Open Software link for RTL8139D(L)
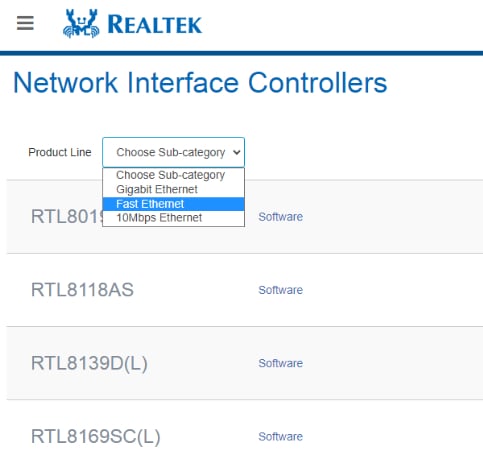Screen dimensions: 483x459 coord(280,363)
